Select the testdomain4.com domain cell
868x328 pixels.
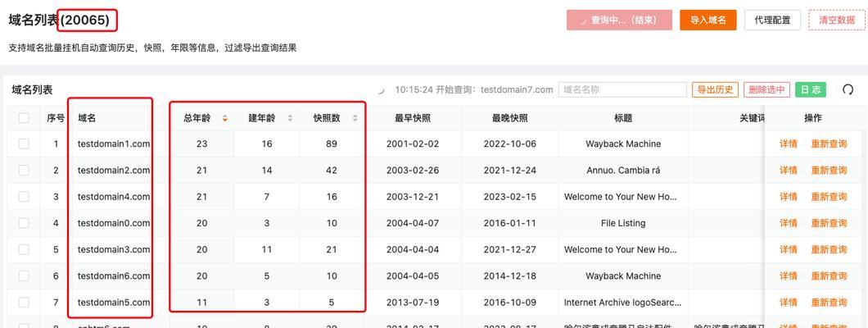click(x=114, y=197)
